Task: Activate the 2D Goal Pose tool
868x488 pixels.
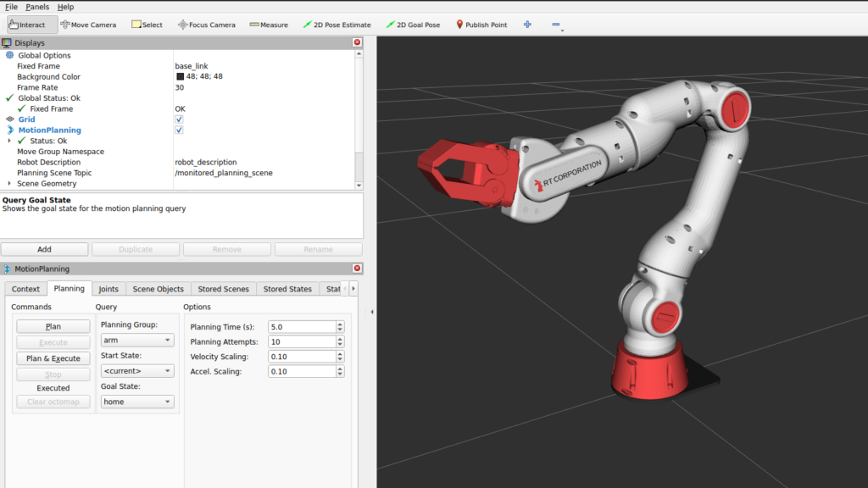Action: [x=413, y=25]
